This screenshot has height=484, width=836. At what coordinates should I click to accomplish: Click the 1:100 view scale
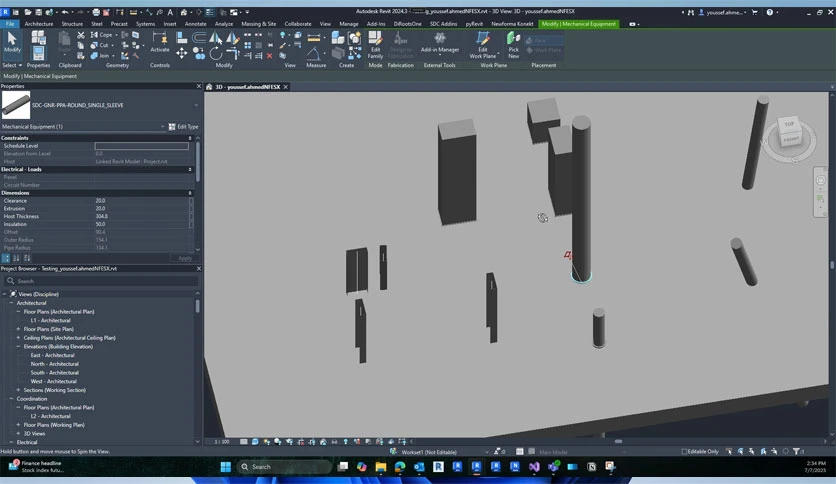(221, 442)
